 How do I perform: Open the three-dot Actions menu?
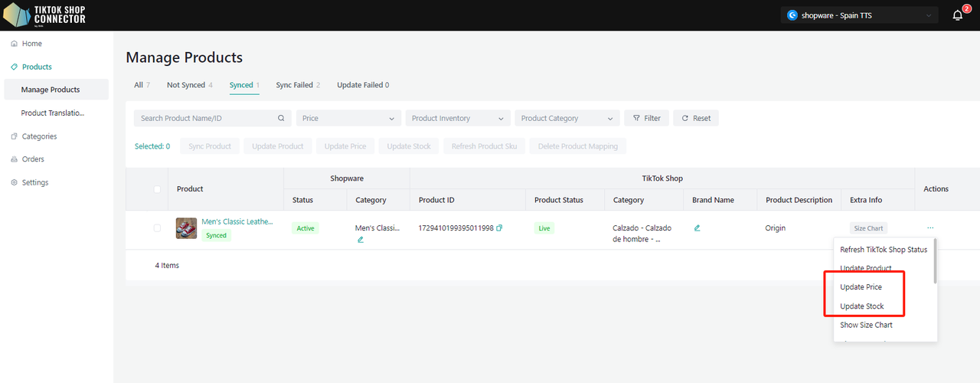[930, 228]
